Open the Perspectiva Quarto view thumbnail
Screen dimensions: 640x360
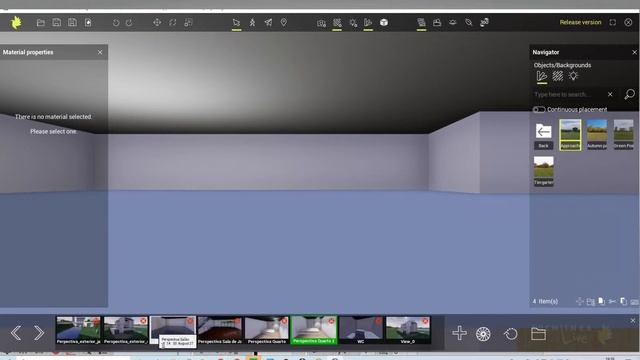coord(267,330)
